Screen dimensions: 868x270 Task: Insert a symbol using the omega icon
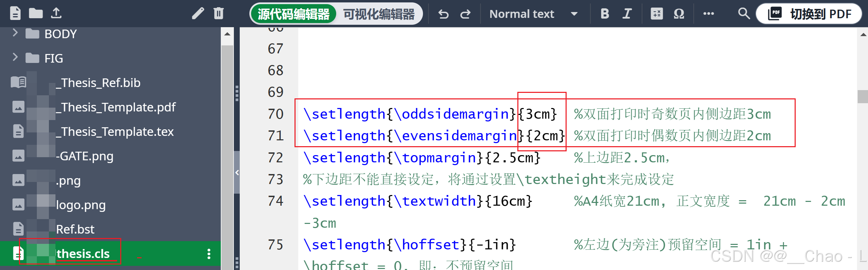click(x=679, y=14)
